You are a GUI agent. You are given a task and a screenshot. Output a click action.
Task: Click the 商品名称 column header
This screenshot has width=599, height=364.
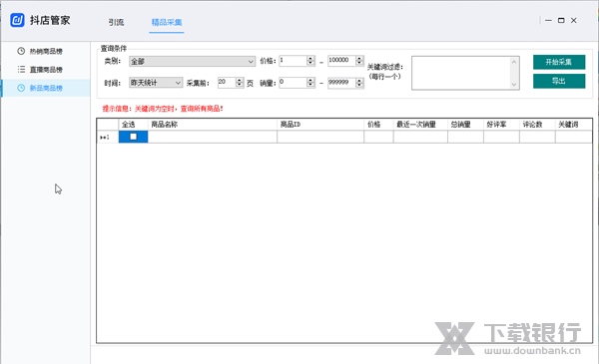pos(213,125)
